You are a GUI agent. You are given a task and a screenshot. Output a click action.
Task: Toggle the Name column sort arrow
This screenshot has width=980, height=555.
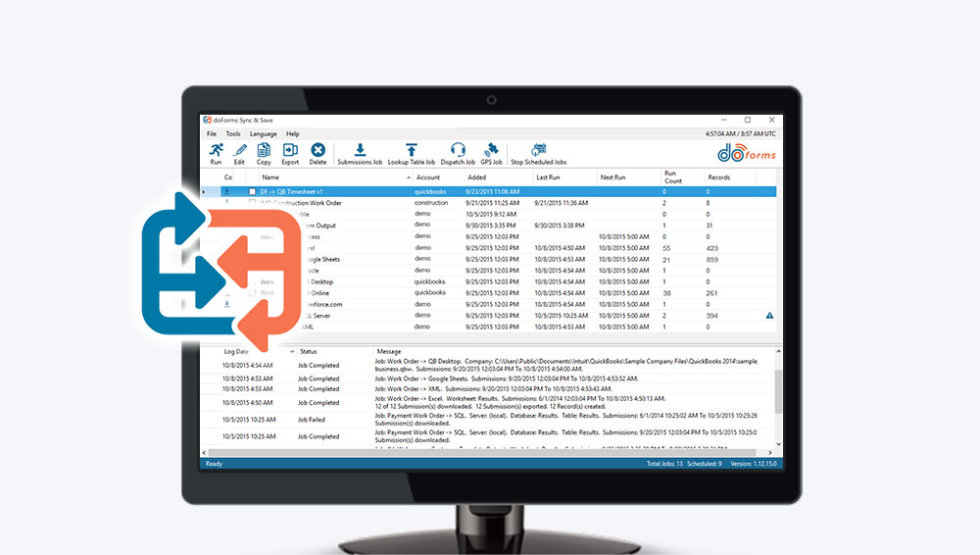(408, 177)
